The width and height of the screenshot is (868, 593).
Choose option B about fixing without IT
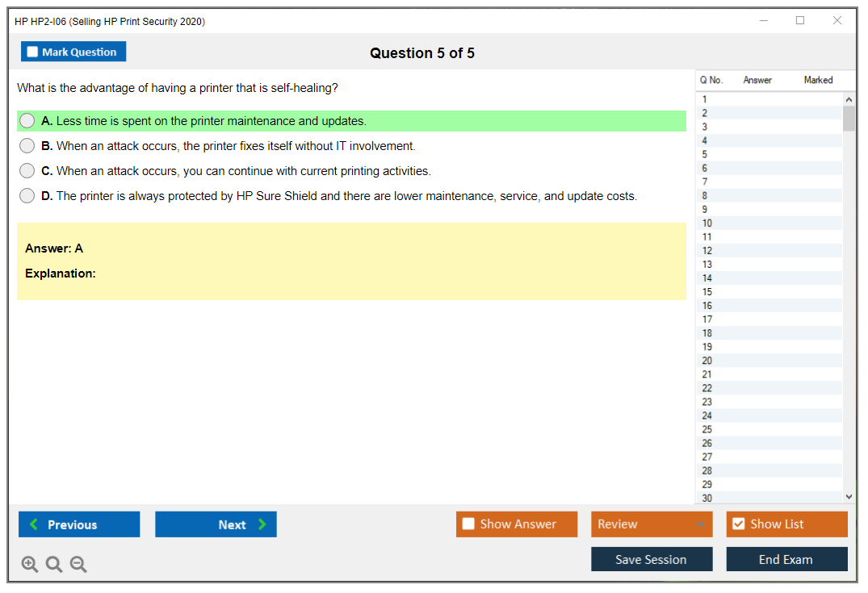tap(27, 146)
